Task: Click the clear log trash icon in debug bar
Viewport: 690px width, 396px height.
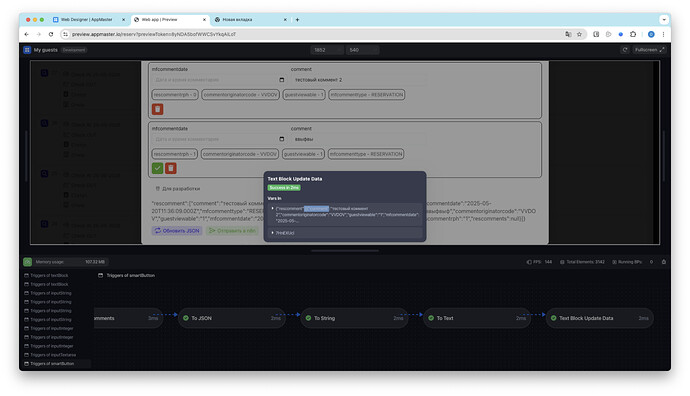Action: 664,262
